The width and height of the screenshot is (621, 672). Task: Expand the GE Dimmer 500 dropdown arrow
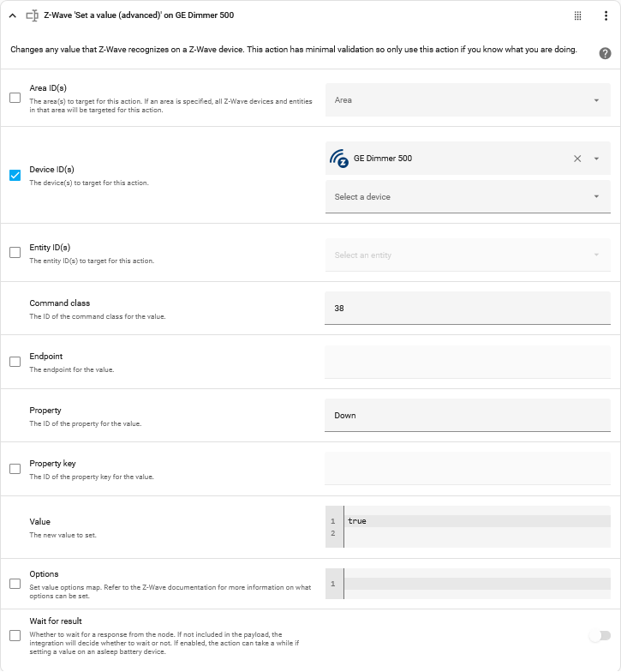(596, 159)
